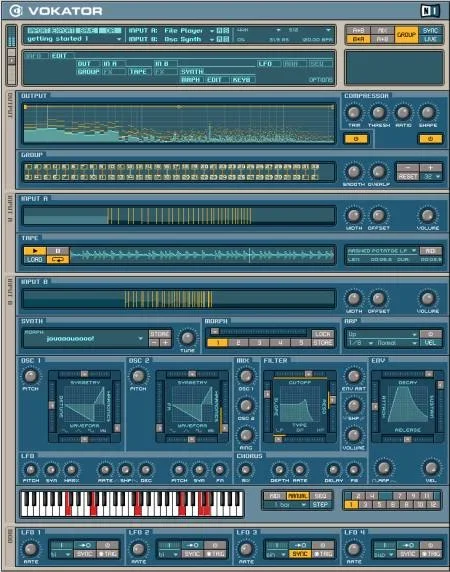
Task: Pause the tape playback
Action: click(x=58, y=251)
